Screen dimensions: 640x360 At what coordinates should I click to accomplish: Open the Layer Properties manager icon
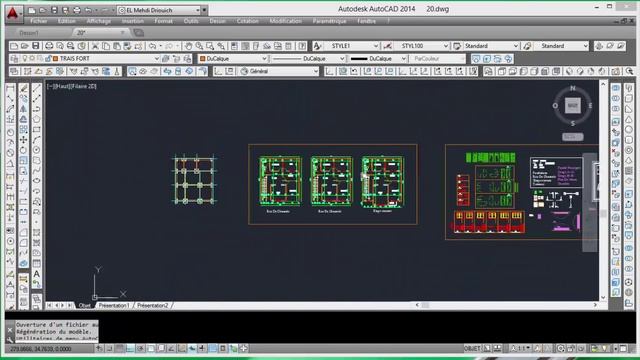(14, 59)
